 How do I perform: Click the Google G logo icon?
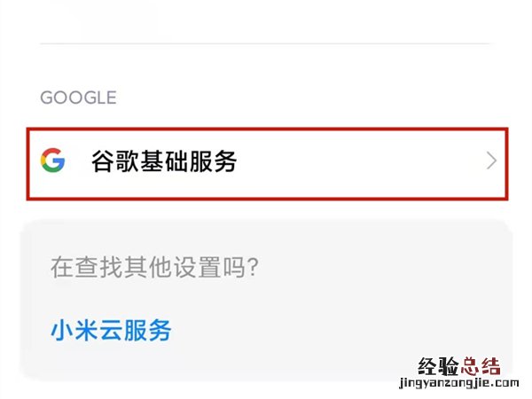coord(53,160)
